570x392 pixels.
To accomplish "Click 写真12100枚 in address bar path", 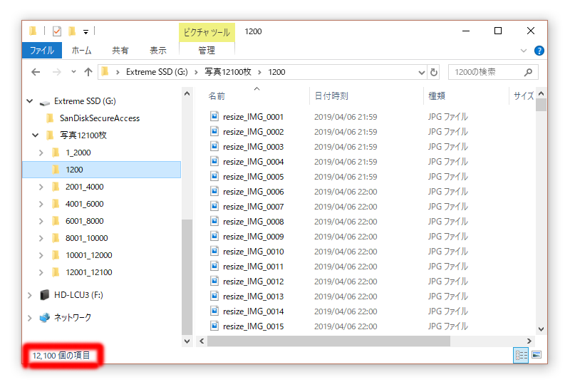I will (x=228, y=72).
